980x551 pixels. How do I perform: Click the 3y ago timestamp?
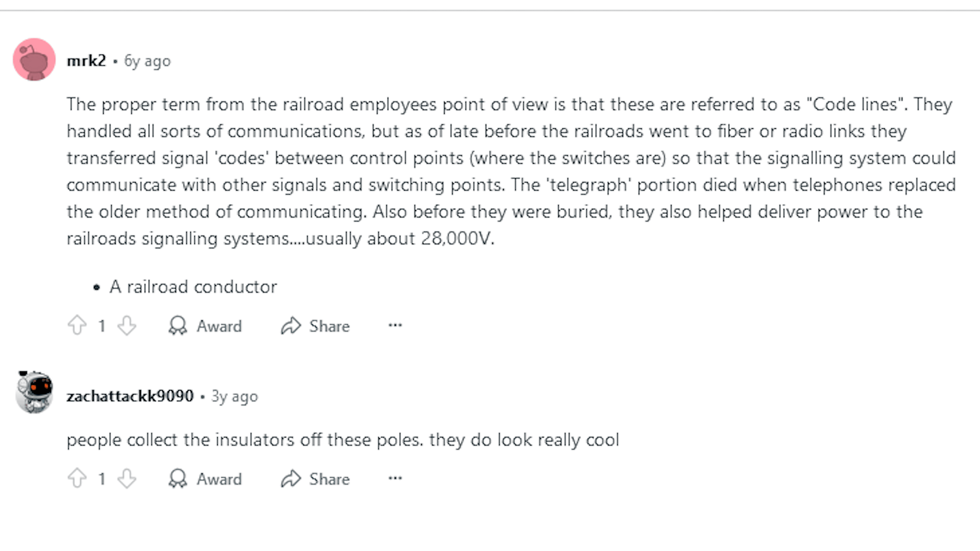235,397
